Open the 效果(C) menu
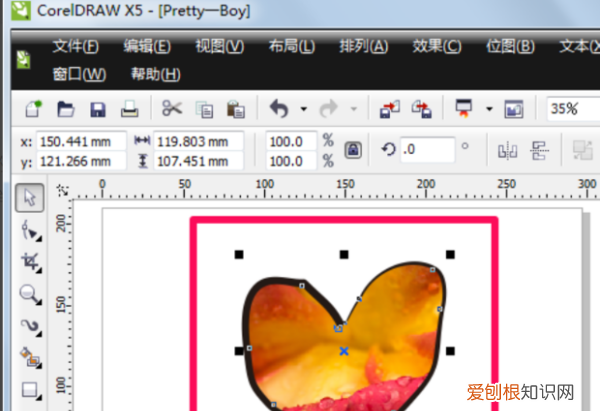600x411 pixels. (x=437, y=46)
